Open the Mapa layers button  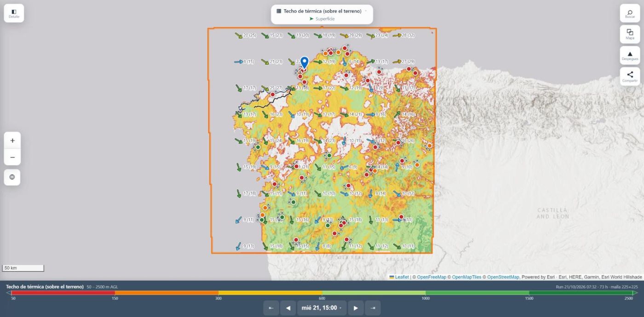[630, 34]
